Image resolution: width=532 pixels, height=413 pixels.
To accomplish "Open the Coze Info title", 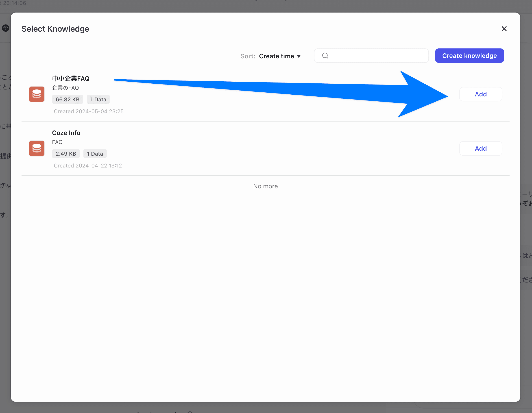I will (x=66, y=133).
